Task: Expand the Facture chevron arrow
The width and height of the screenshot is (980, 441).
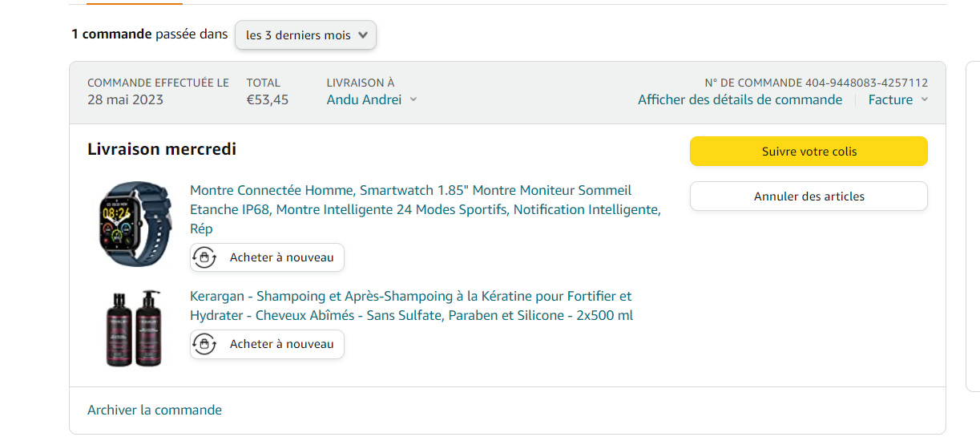Action: click(x=925, y=99)
